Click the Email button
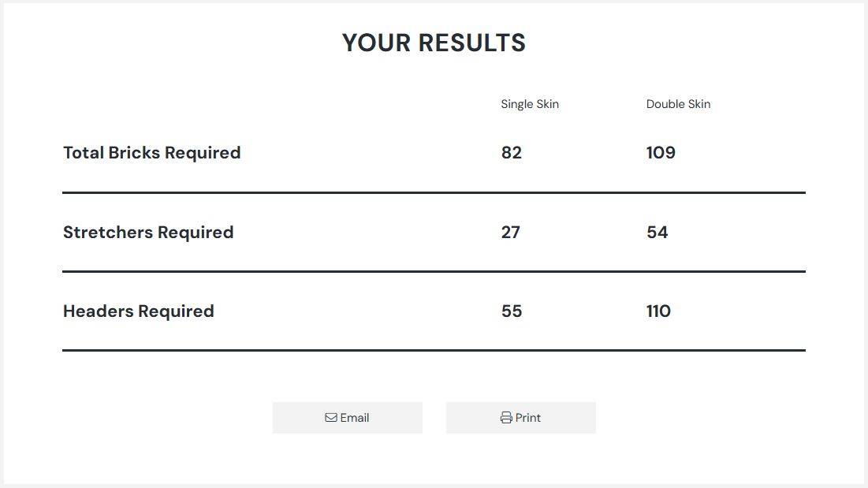This screenshot has height=488, width=868. point(347,417)
